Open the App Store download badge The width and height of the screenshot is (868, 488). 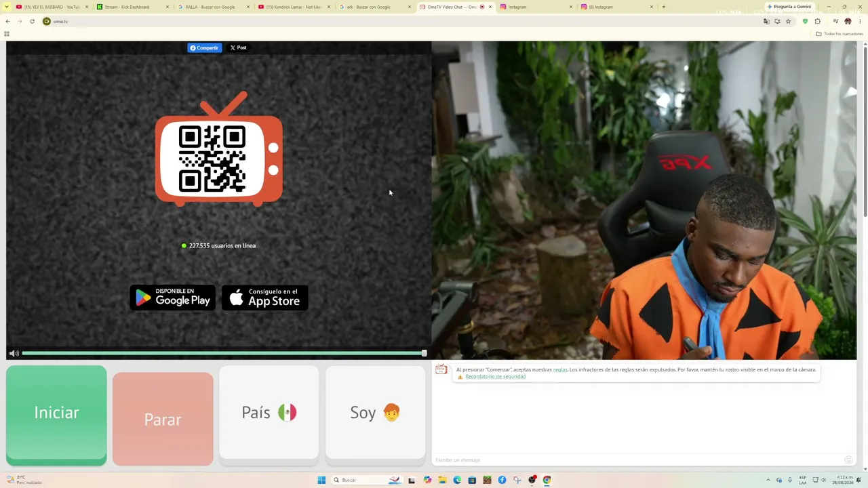coord(265,298)
